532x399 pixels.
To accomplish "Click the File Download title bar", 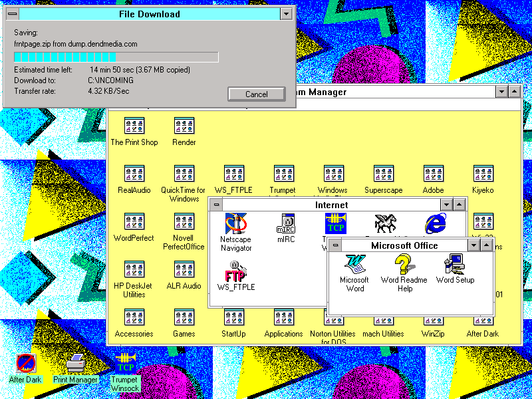I will point(150,14).
